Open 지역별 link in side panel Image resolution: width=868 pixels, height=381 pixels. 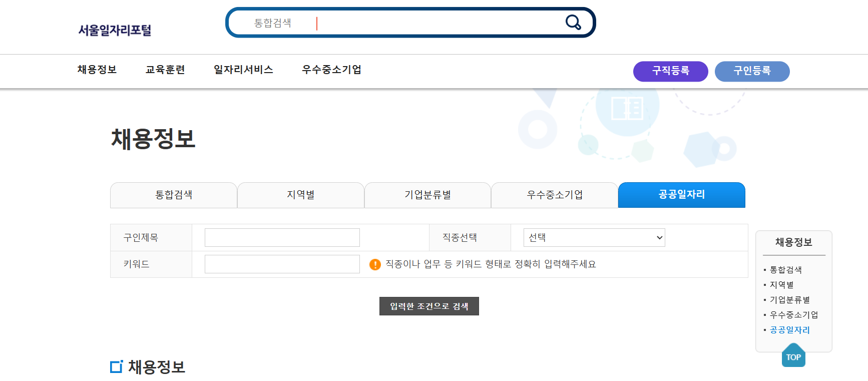pos(781,285)
